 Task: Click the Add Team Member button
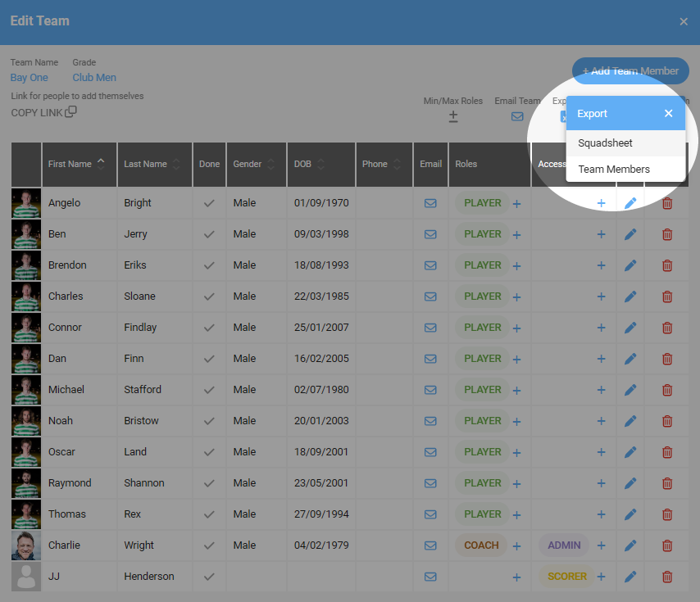630,71
